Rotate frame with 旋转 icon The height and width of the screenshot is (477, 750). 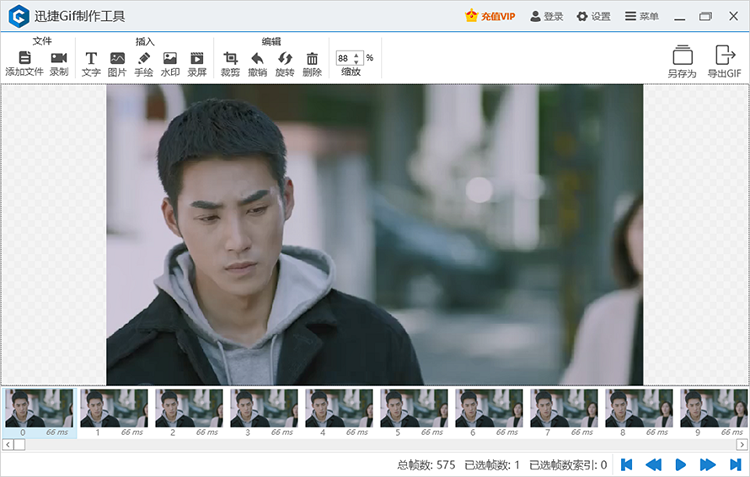(x=285, y=58)
